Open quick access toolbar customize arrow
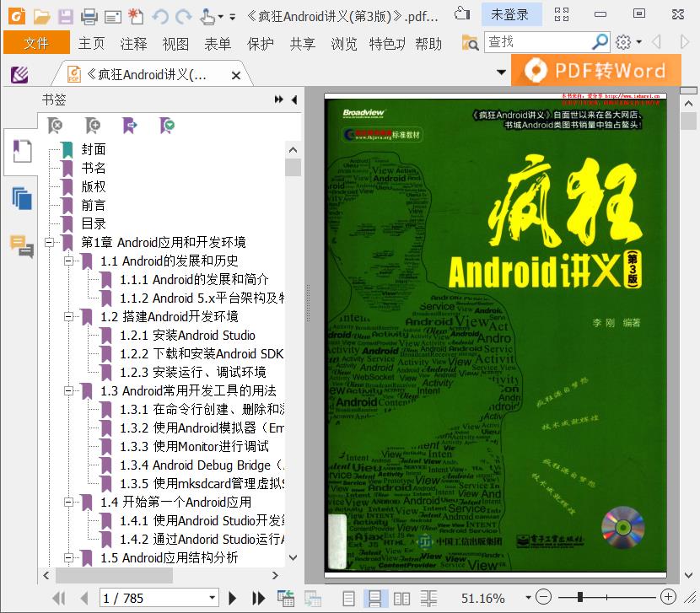 (x=232, y=18)
